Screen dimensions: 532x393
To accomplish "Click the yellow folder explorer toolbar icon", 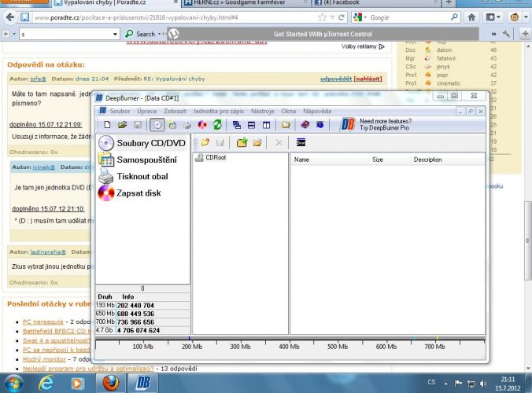I will tap(286, 125).
